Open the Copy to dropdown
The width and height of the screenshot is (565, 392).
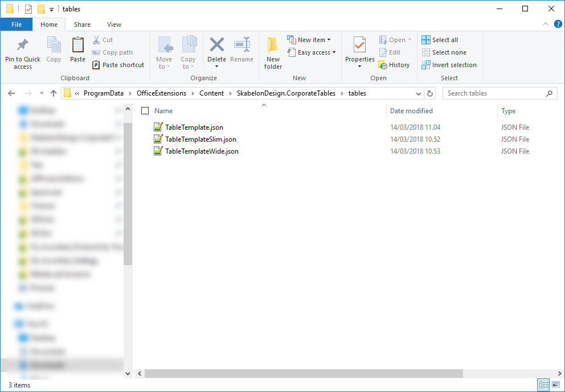coord(188,53)
